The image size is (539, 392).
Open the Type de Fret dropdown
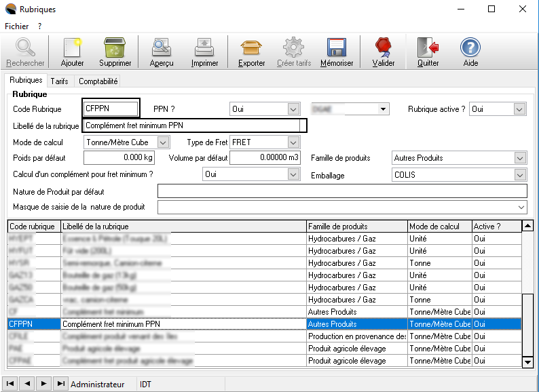(x=293, y=142)
